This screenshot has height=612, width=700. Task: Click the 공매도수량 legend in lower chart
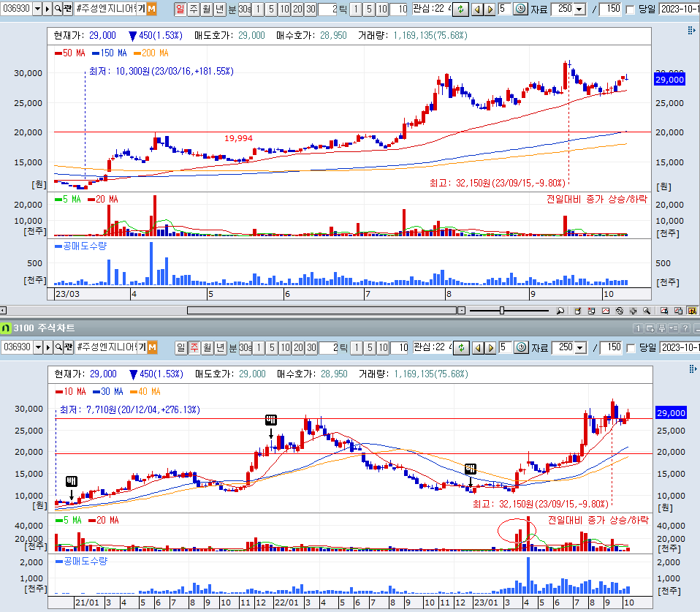coord(81,561)
